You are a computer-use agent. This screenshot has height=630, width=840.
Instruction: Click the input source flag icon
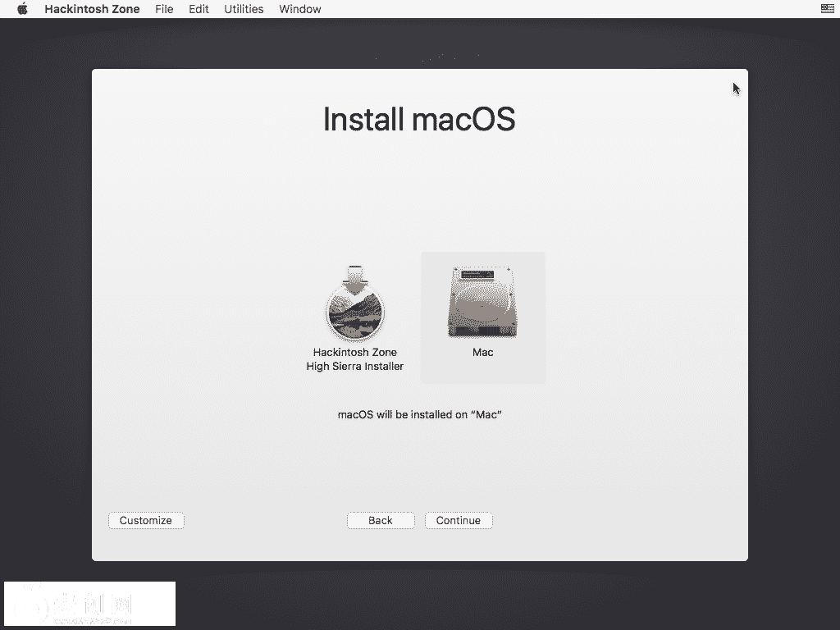coord(827,9)
